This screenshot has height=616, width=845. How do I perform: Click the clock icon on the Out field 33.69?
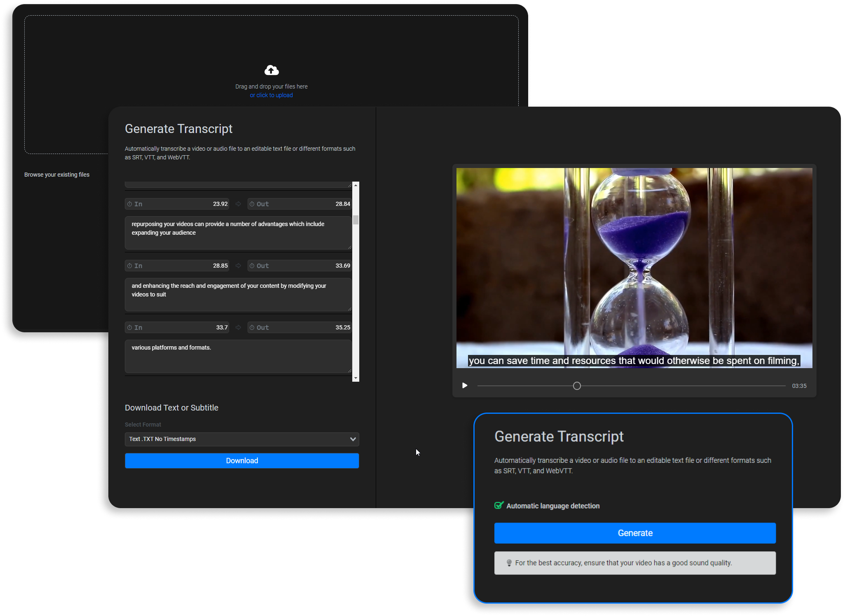point(252,266)
